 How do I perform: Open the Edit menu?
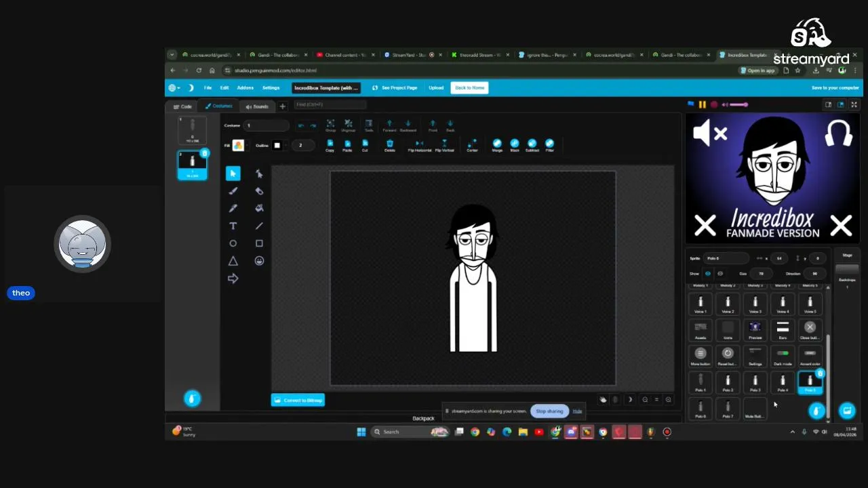tap(224, 87)
